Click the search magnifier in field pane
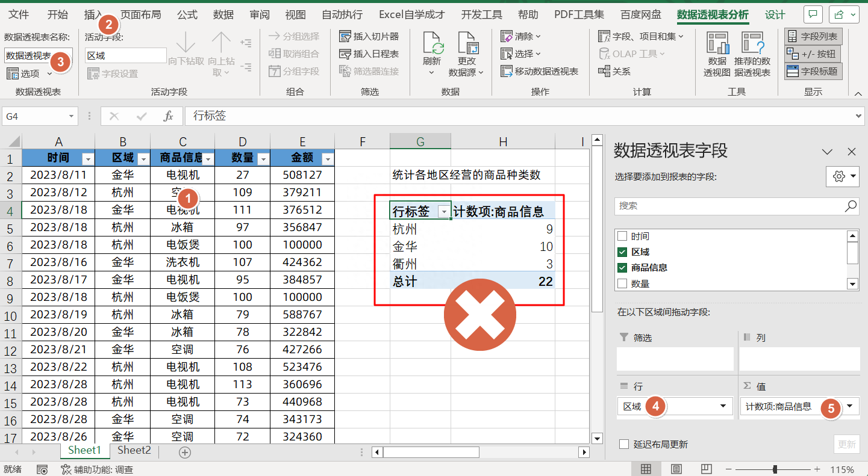 pos(850,206)
